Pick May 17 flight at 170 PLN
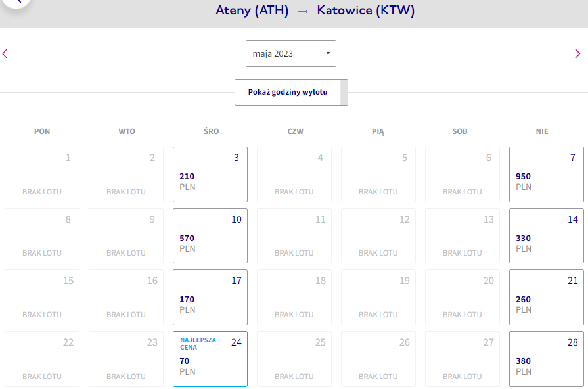588x389 pixels. [x=210, y=298]
